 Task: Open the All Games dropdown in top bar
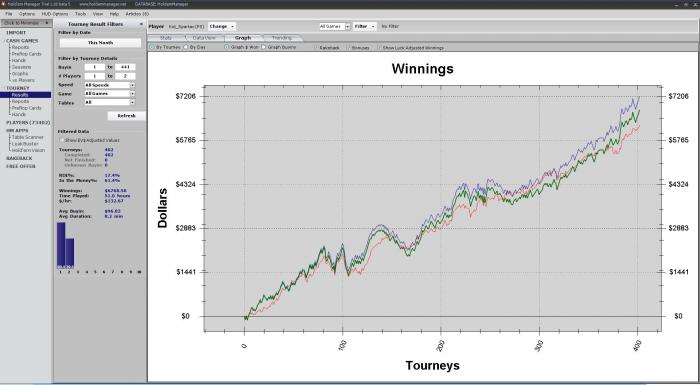click(x=335, y=26)
